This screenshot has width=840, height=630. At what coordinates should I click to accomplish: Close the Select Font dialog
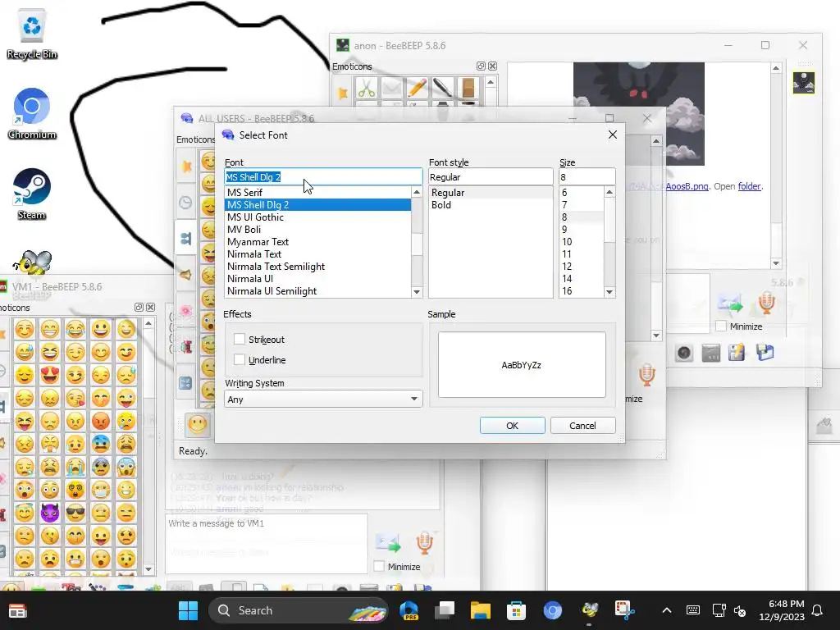point(612,135)
